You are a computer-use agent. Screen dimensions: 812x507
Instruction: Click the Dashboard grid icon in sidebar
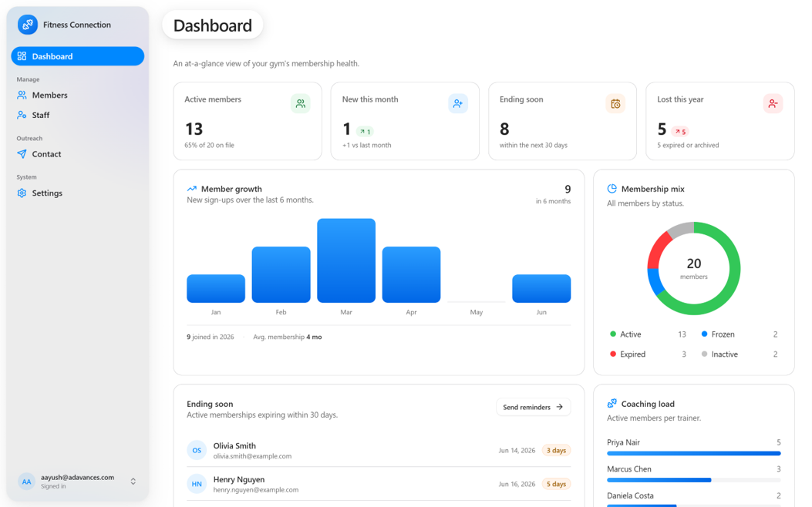pyautogui.click(x=22, y=56)
